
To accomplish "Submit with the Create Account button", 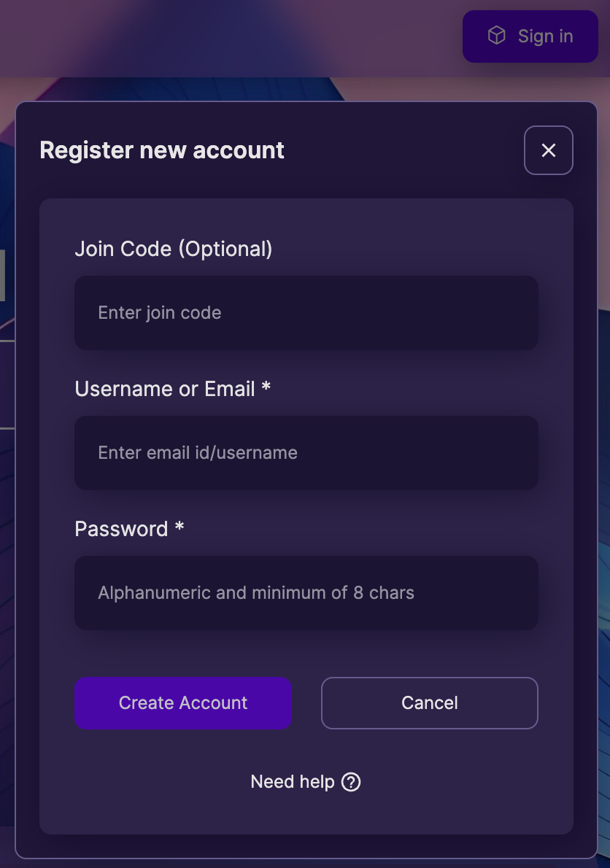I will (183, 703).
